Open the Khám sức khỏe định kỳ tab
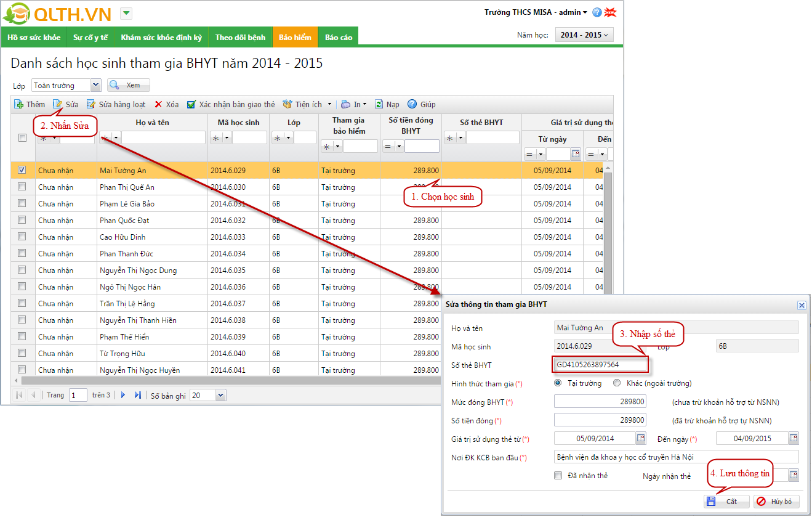 tap(161, 37)
